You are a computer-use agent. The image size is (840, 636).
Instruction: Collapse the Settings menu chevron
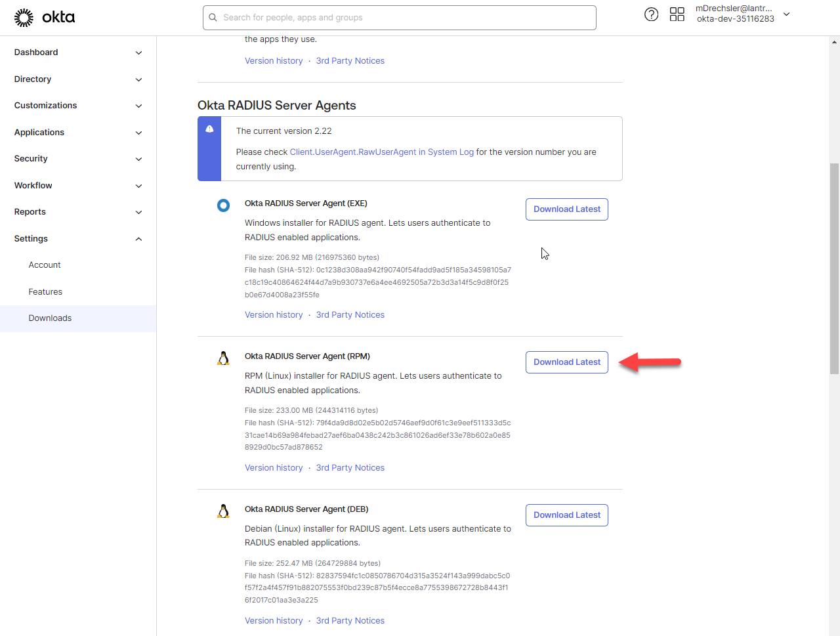click(x=138, y=239)
